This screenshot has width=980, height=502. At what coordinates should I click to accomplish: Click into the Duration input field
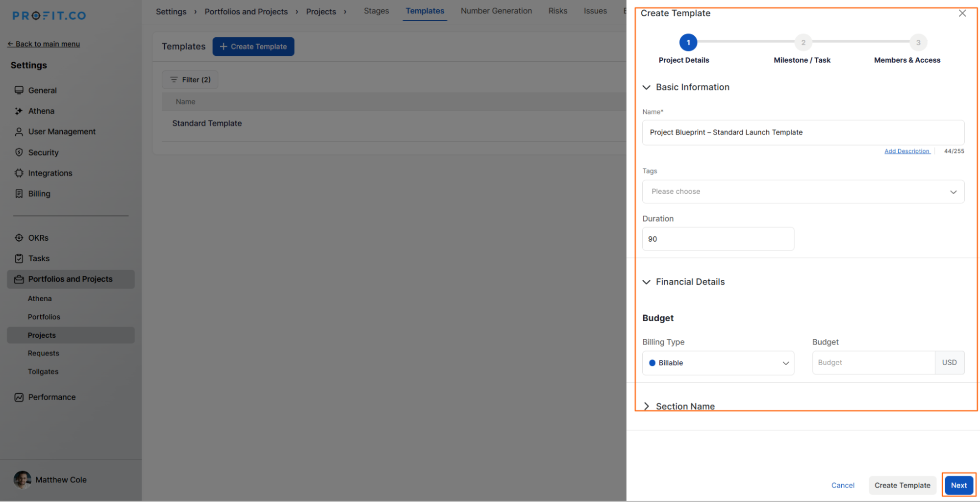(x=718, y=239)
